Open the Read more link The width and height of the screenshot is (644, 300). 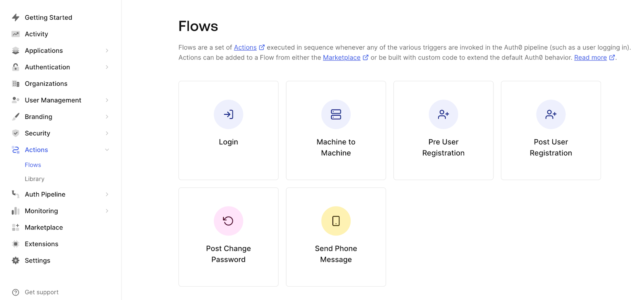pyautogui.click(x=590, y=58)
